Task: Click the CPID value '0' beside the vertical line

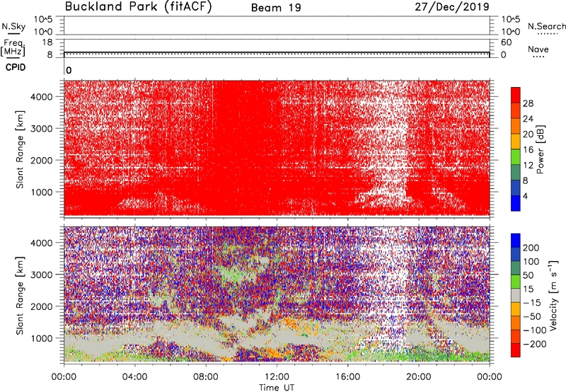Action: [69, 71]
